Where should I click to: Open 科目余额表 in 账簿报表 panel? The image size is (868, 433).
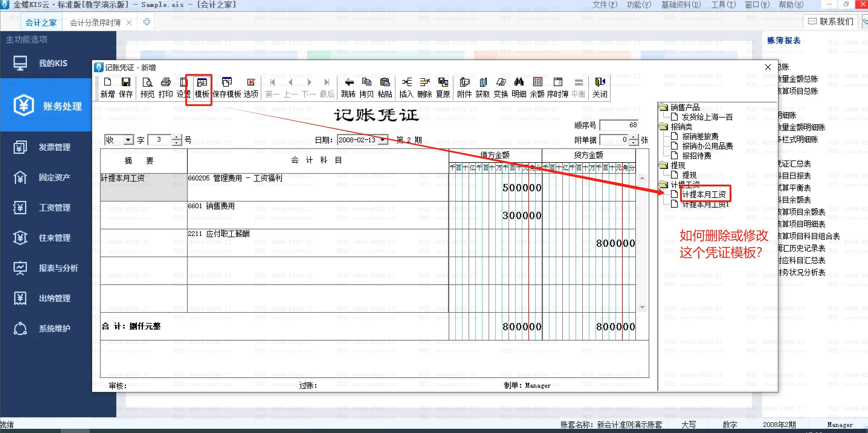[794, 200]
